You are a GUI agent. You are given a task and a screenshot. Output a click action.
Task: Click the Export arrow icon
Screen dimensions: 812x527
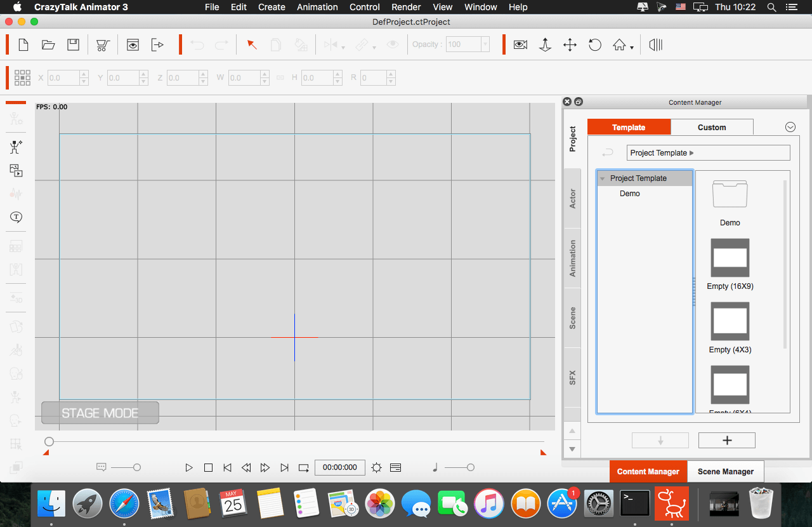click(157, 44)
